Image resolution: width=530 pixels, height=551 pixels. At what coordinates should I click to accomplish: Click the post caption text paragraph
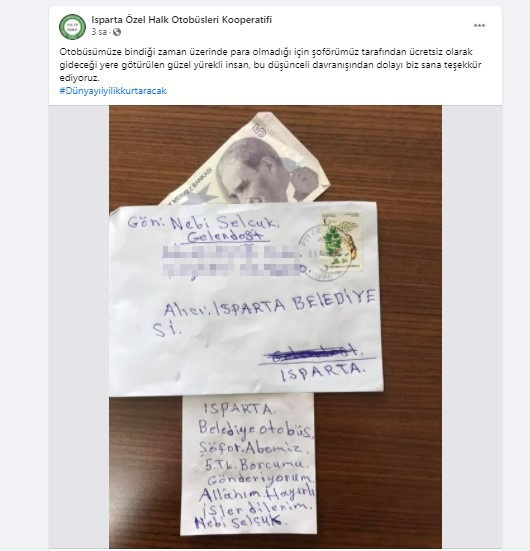[x=270, y=65]
